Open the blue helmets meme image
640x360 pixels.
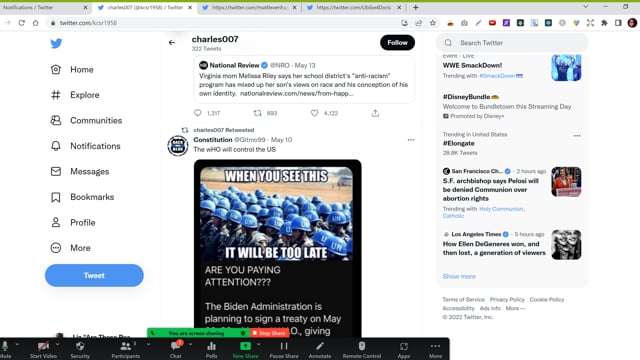[276, 213]
